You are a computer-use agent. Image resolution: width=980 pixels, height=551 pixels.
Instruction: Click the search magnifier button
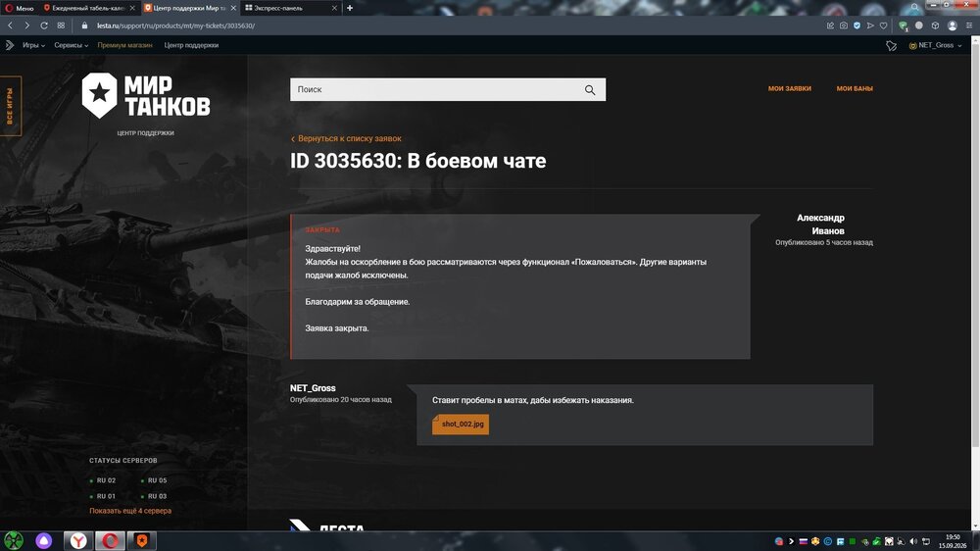590,89
